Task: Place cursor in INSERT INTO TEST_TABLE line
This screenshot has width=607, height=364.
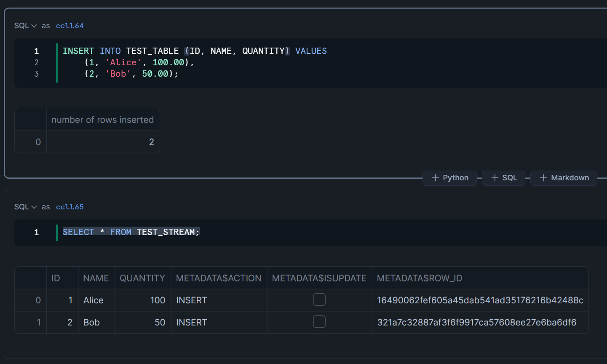Action: click(x=195, y=51)
